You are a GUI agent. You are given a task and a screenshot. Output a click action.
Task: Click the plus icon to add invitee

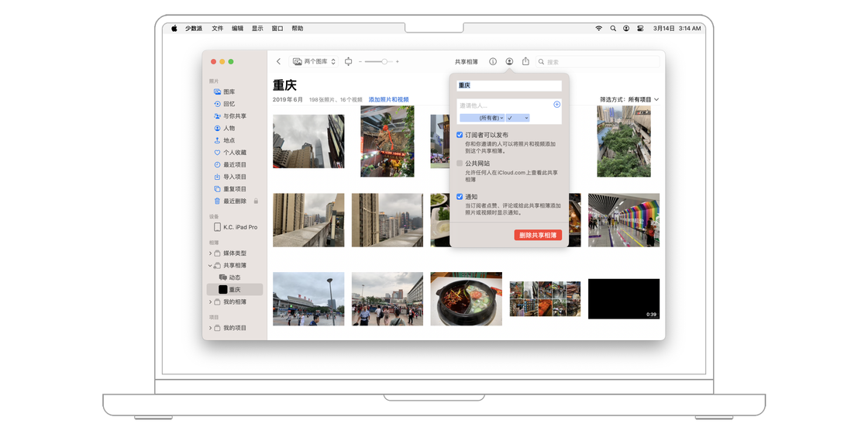pyautogui.click(x=557, y=104)
